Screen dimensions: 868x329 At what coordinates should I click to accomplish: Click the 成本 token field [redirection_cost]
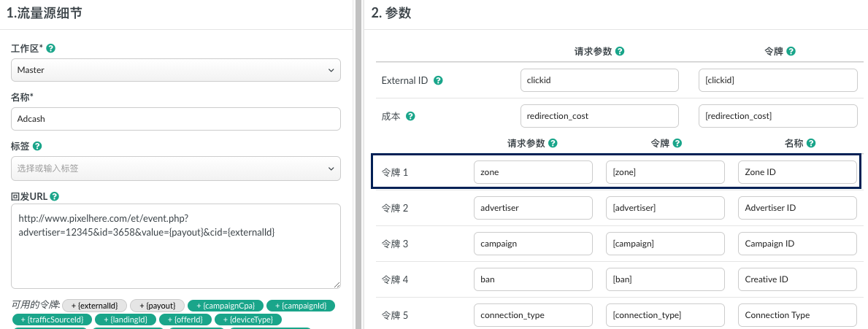pyautogui.click(x=777, y=116)
